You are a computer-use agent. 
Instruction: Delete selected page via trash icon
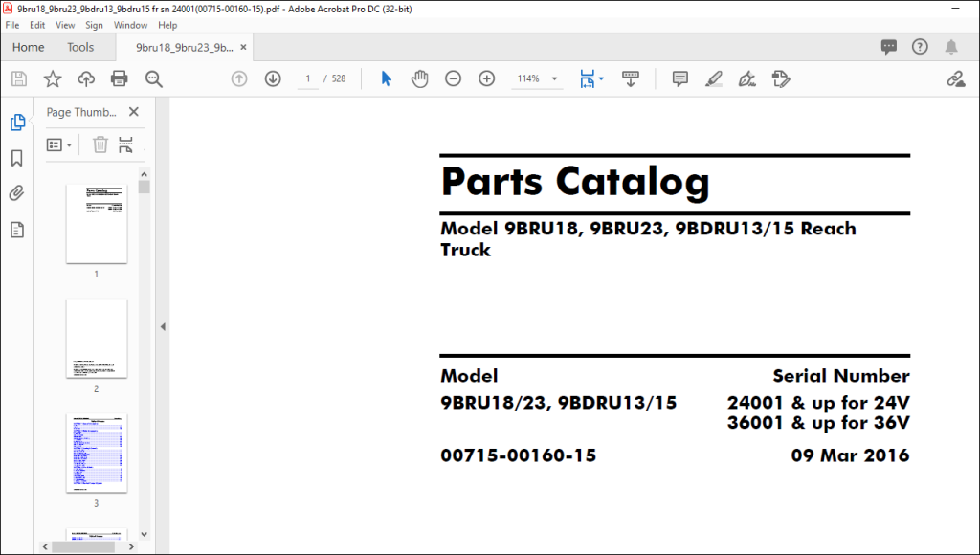100,145
